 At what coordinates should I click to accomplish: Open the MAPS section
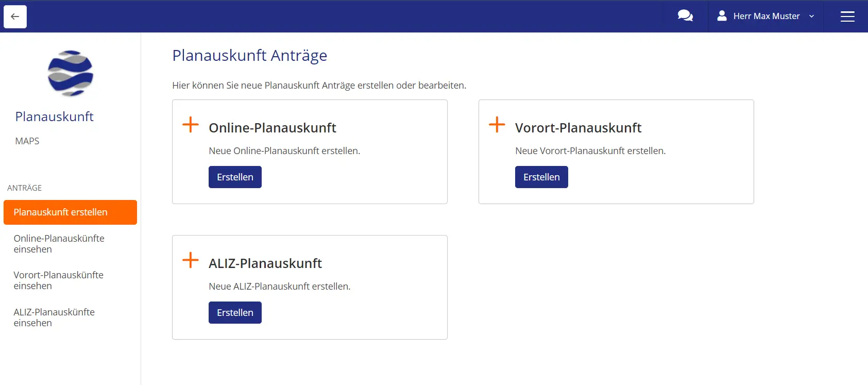27,140
